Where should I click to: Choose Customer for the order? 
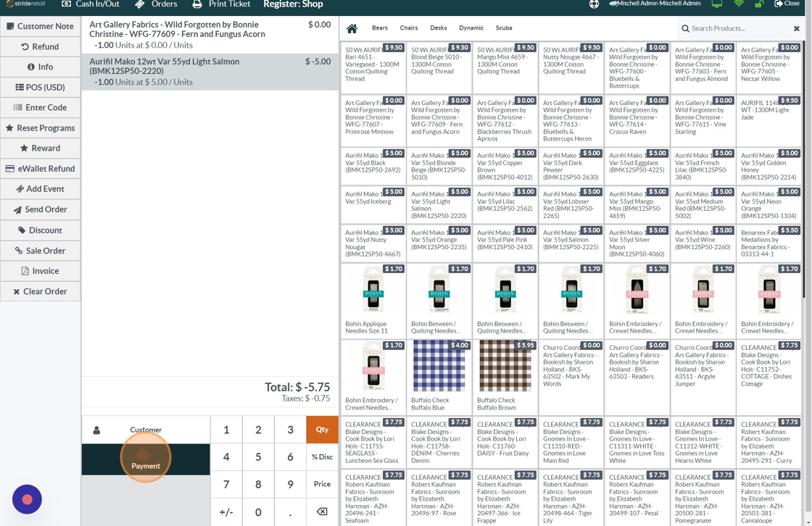click(x=146, y=430)
